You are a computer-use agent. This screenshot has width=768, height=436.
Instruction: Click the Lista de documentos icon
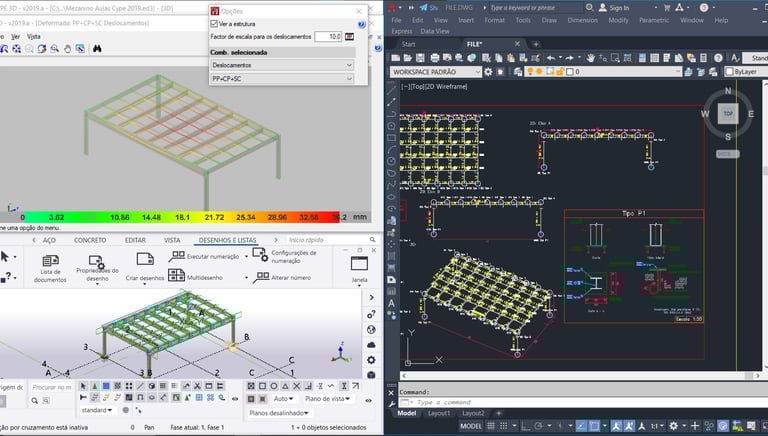(x=50, y=261)
